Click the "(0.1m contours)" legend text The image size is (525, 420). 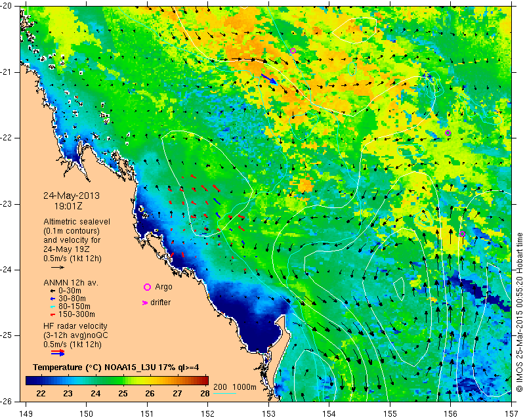coord(72,231)
